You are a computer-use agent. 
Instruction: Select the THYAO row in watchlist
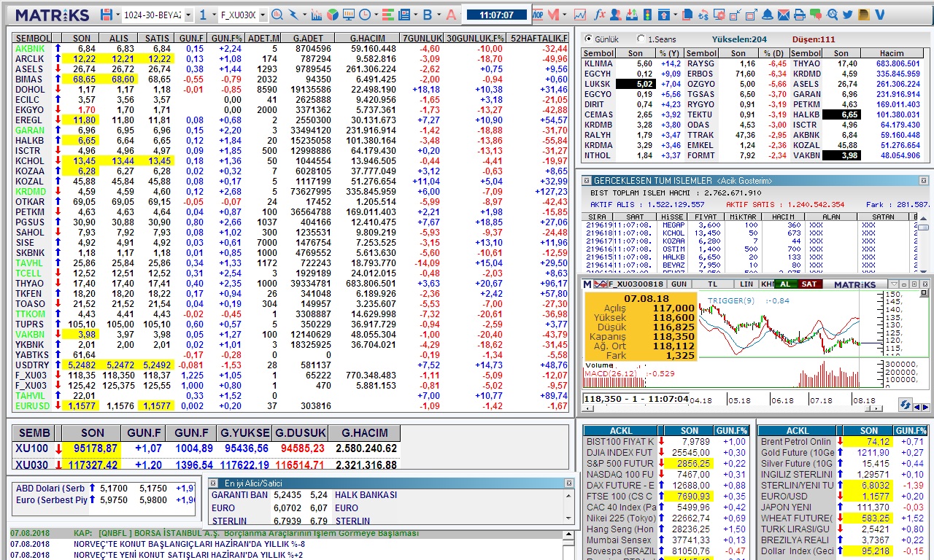pos(290,283)
